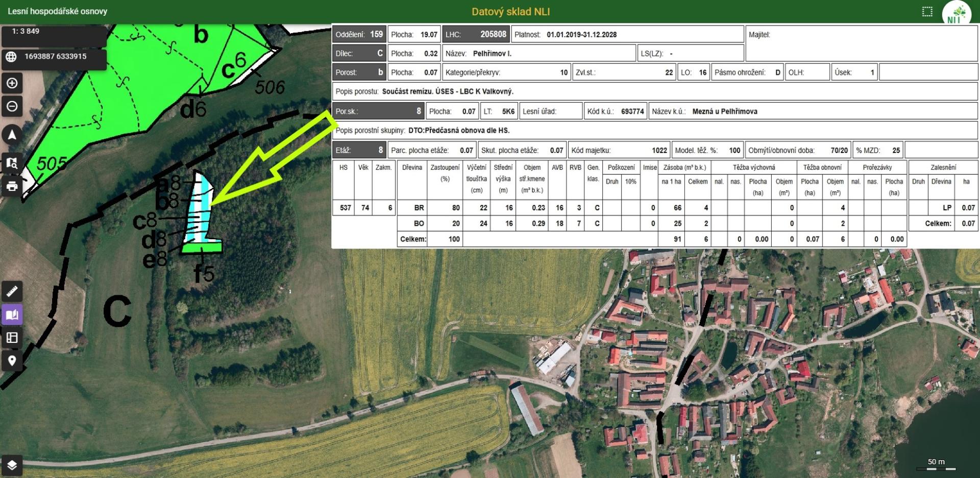Click the Etáž 8 header cell

point(359,150)
